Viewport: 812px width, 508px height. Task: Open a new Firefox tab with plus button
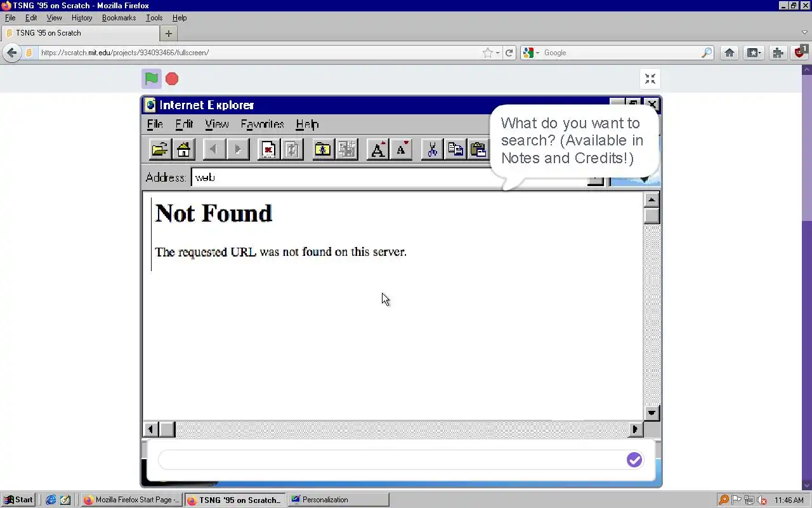[169, 33]
